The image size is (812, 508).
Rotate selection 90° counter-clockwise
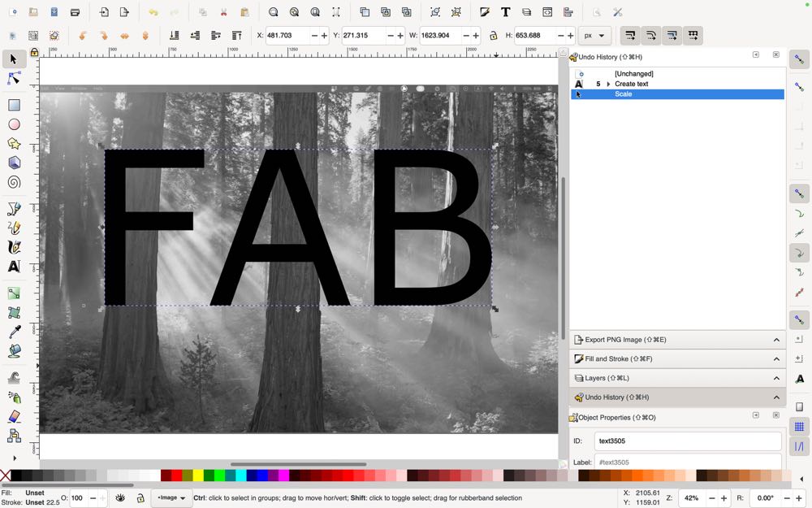click(x=82, y=35)
